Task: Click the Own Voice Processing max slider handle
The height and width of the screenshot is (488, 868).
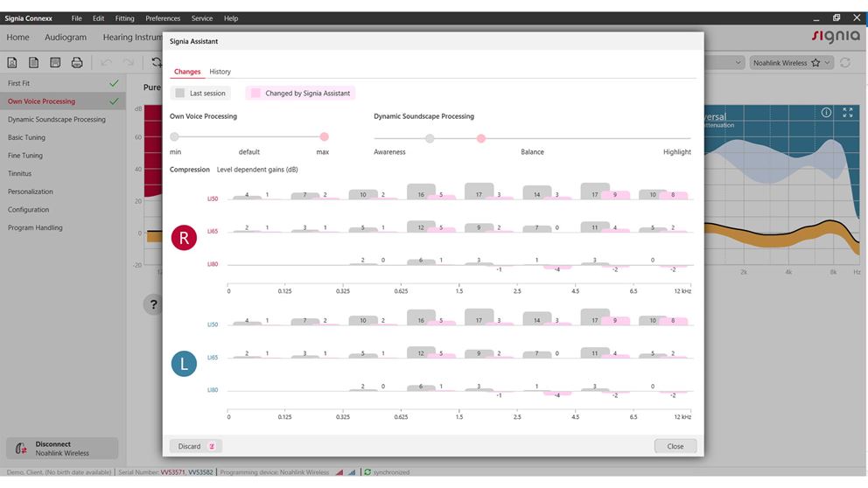Action: pyautogui.click(x=324, y=136)
